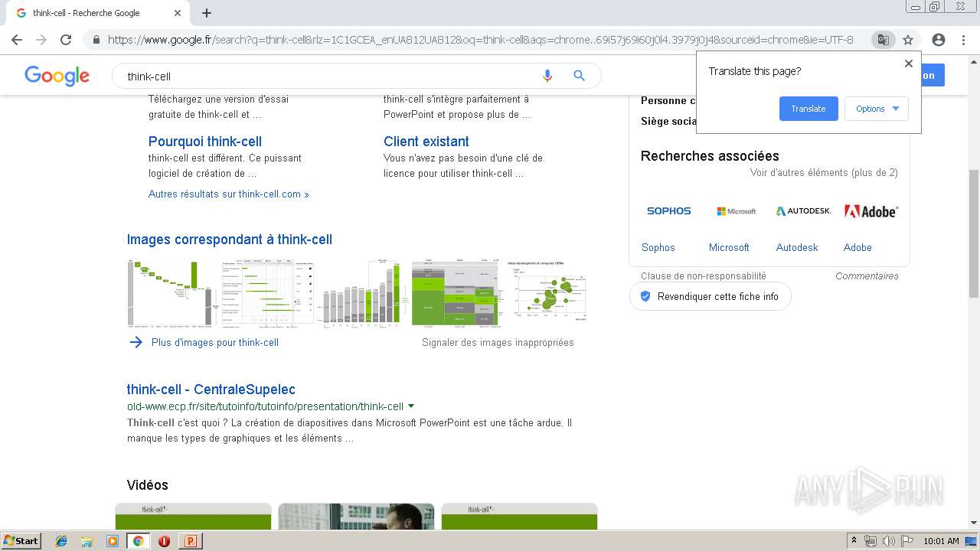This screenshot has width=980, height=551.
Task: Open Internet Explorer from taskbar
Action: (61, 541)
